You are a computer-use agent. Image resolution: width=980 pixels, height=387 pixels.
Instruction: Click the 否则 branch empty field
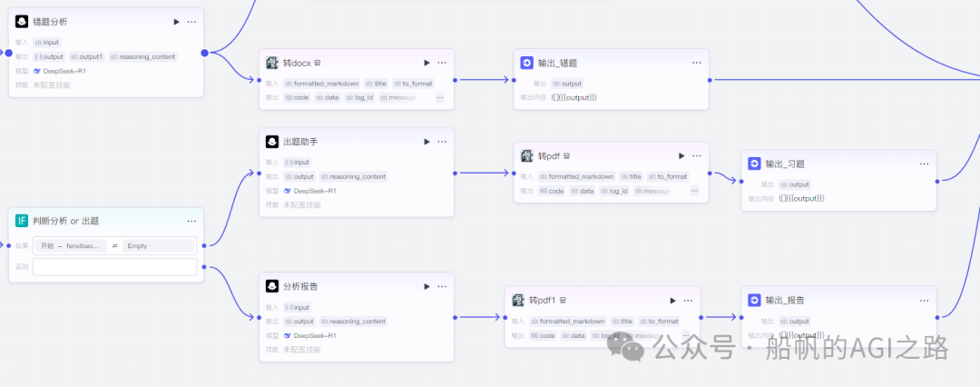[115, 267]
